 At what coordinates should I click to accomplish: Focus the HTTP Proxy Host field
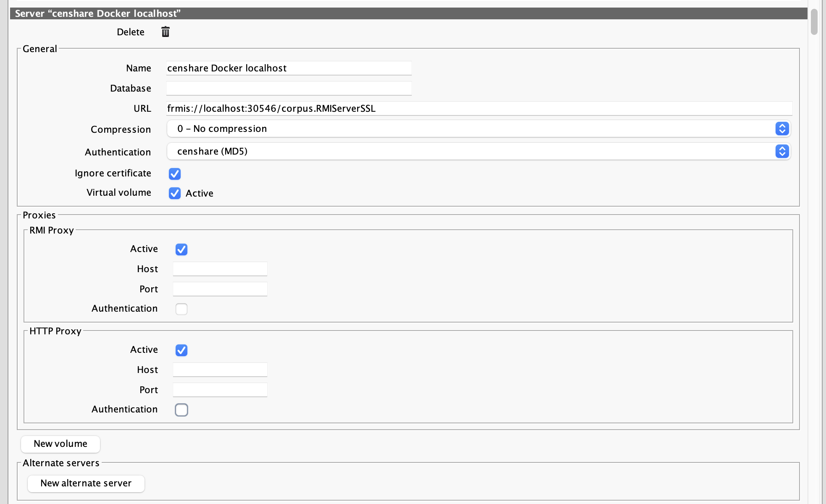(220, 370)
